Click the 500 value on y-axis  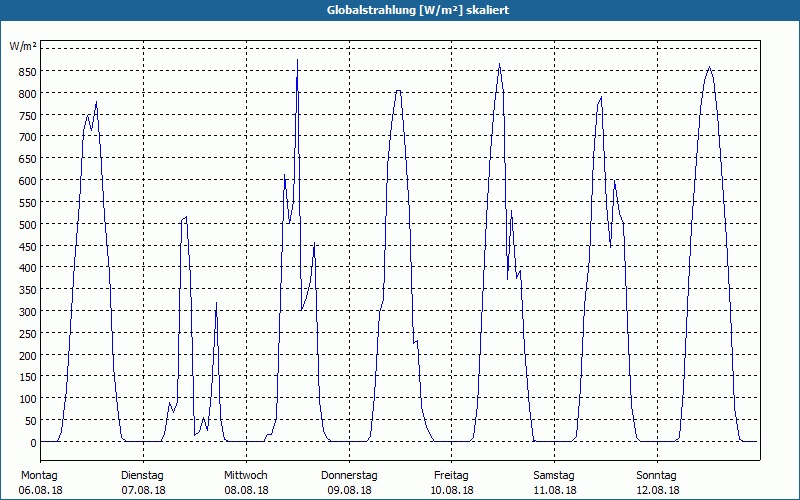[x=28, y=225]
